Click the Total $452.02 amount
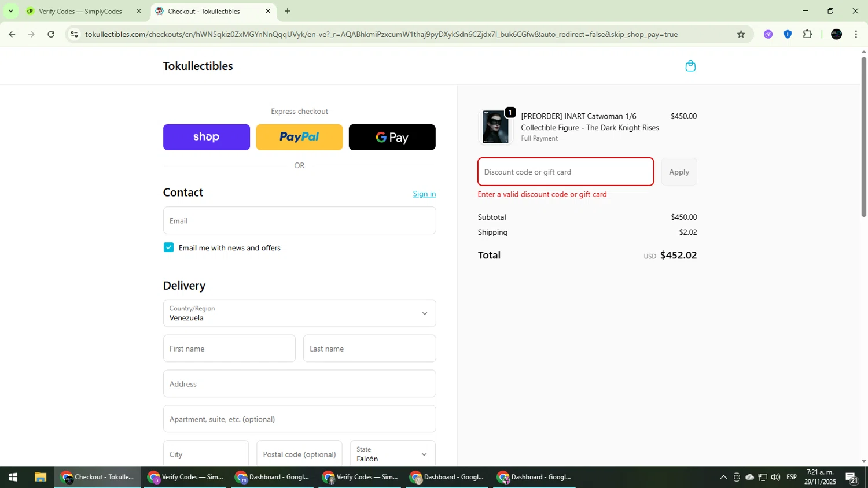This screenshot has height=488, width=868. tap(678, 255)
